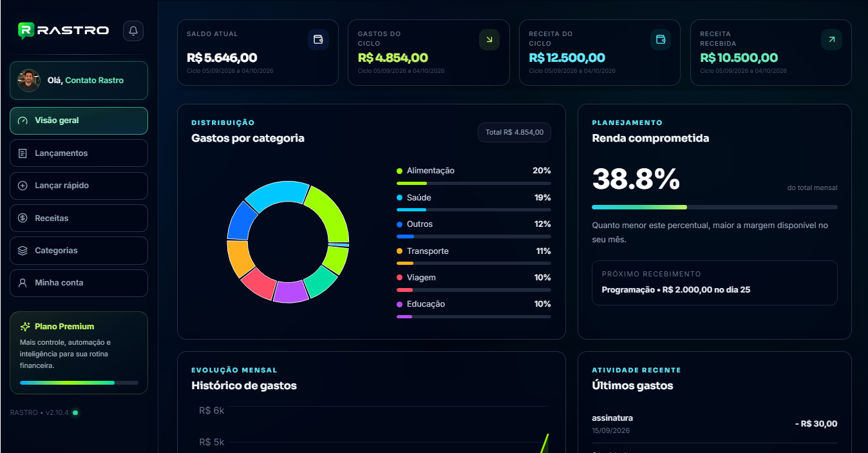Open Minha conta settings
Viewport: 868px width, 453px height.
click(79, 283)
